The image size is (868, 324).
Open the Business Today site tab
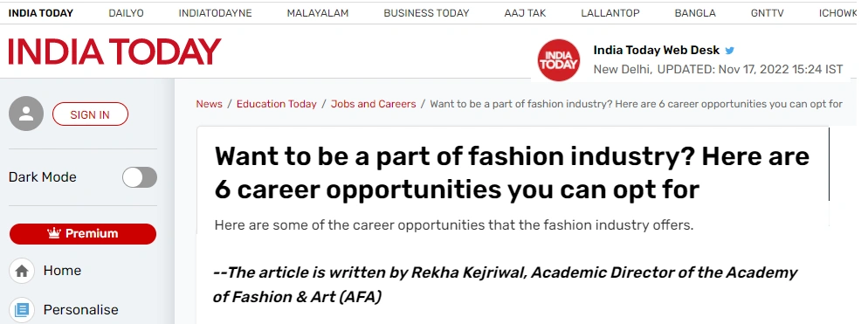[426, 13]
